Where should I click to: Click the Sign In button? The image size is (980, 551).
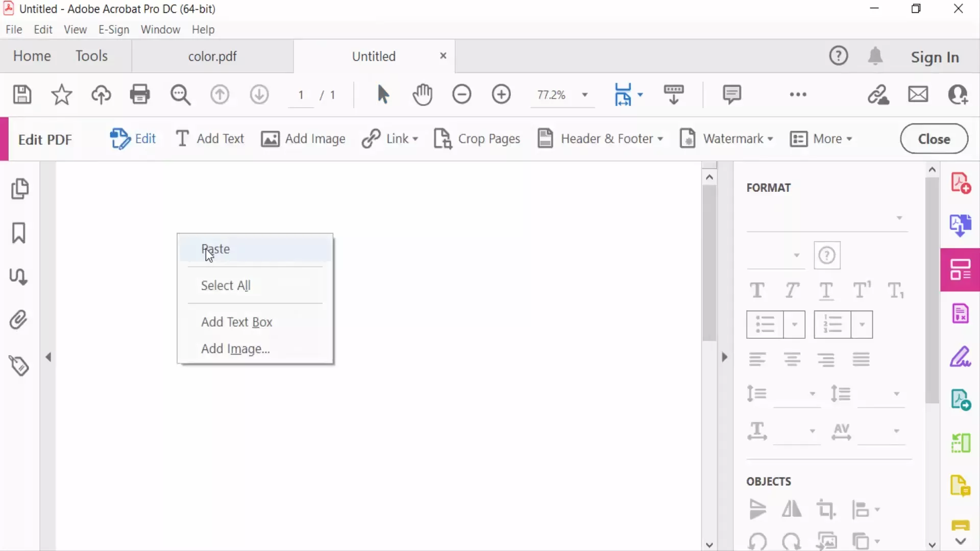click(935, 56)
